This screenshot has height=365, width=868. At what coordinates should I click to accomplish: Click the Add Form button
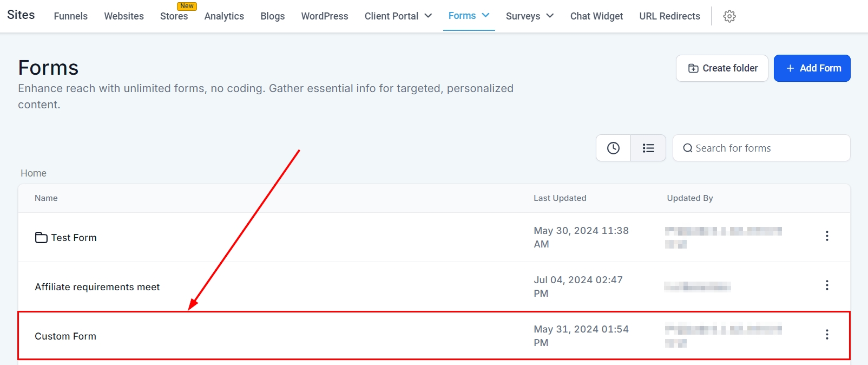[812, 68]
